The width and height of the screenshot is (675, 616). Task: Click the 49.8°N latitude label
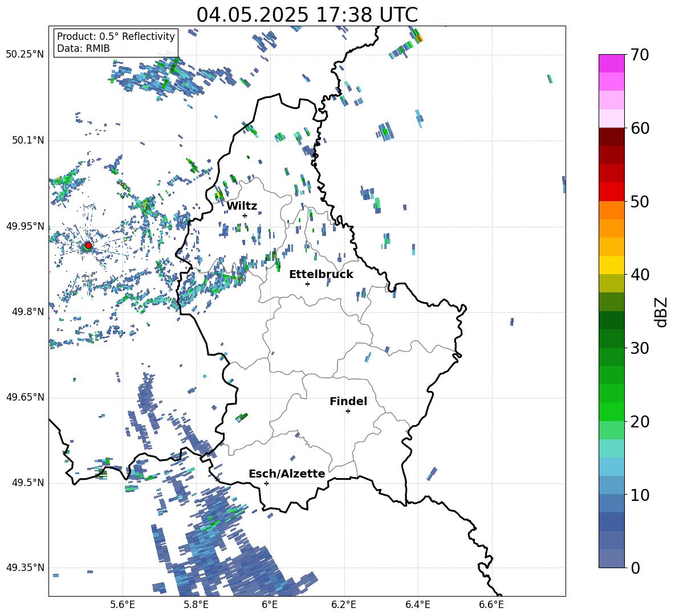(28, 312)
